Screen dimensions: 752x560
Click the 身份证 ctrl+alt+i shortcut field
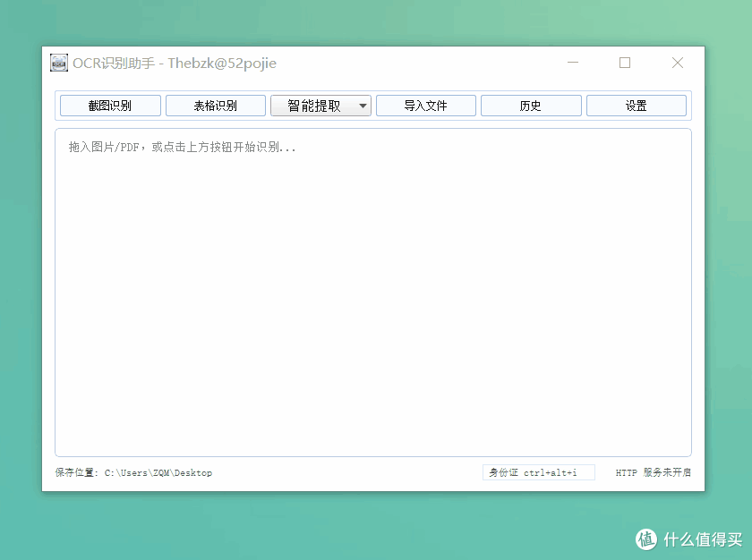click(539, 472)
